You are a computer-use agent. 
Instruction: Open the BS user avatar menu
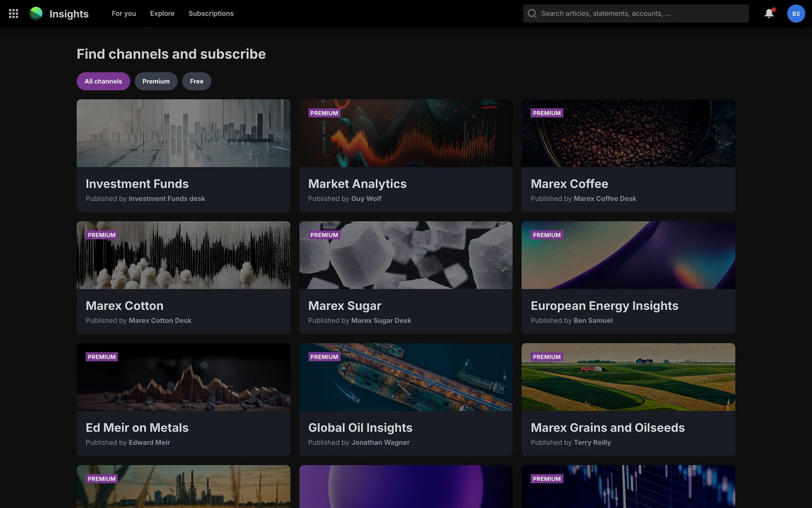[796, 13]
